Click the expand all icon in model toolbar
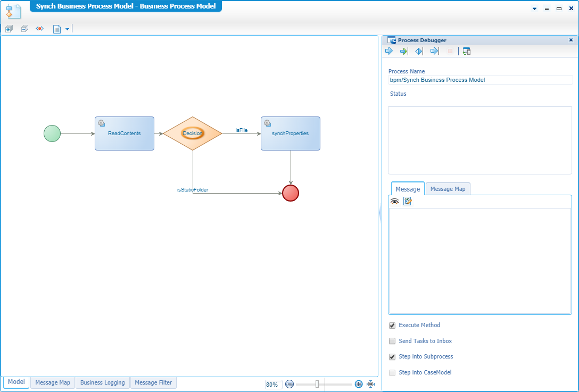This screenshot has height=392, width=579. click(x=9, y=29)
